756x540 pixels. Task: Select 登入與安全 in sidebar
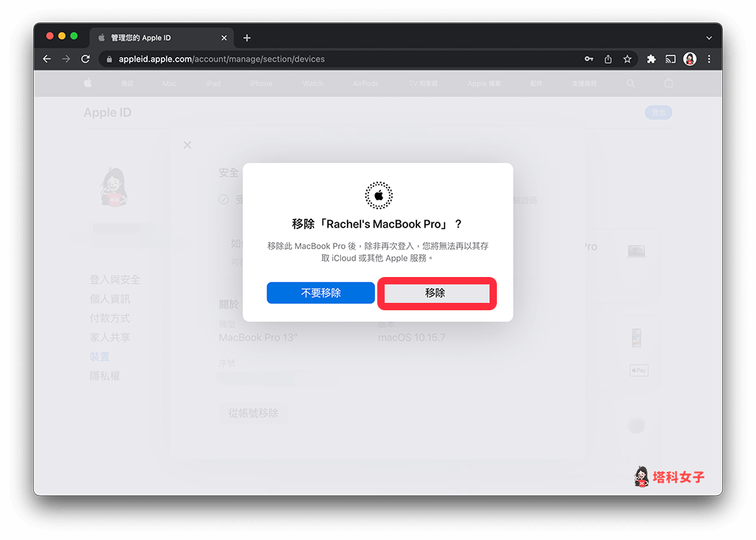[x=114, y=279]
